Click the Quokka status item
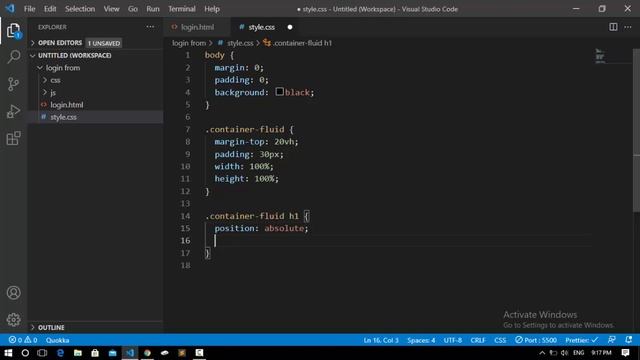640x360 pixels. [57, 340]
